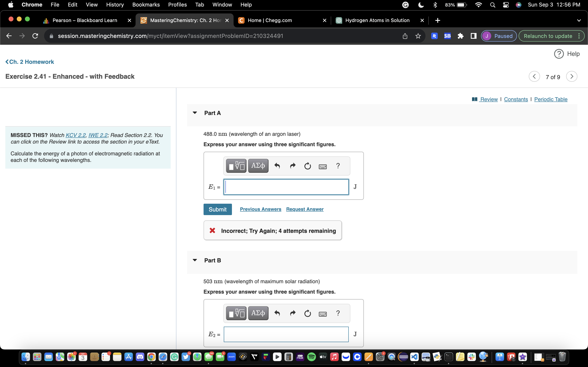Bookmark this page with the star icon

click(418, 36)
